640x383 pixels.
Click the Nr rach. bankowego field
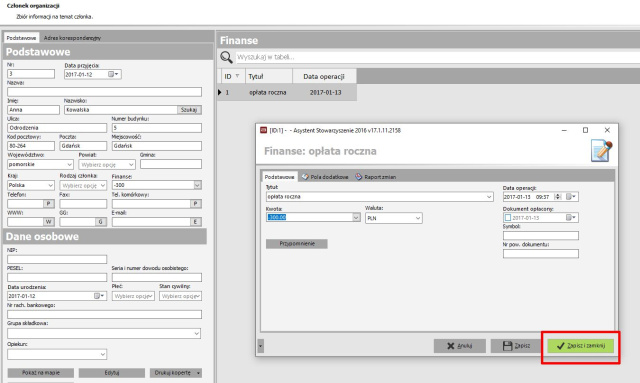point(104,314)
